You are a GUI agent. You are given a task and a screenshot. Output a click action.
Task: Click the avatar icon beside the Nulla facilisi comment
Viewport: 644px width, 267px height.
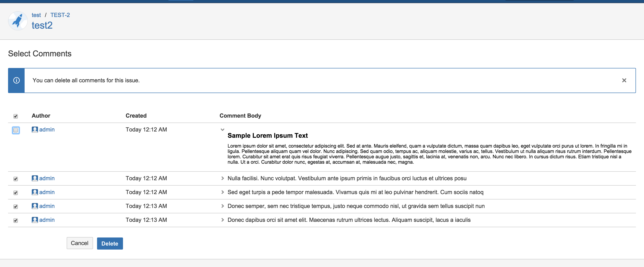[x=35, y=178]
